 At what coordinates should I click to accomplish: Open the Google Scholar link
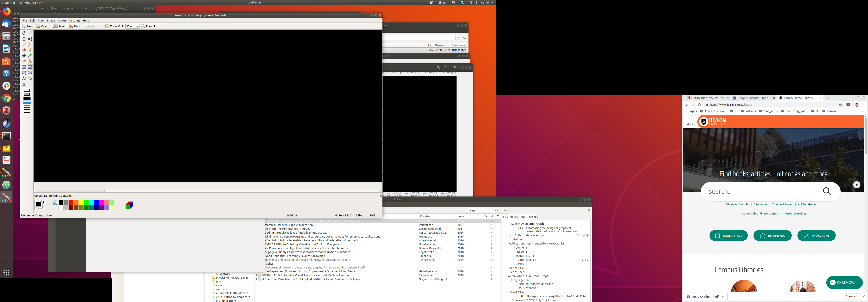coord(782,204)
